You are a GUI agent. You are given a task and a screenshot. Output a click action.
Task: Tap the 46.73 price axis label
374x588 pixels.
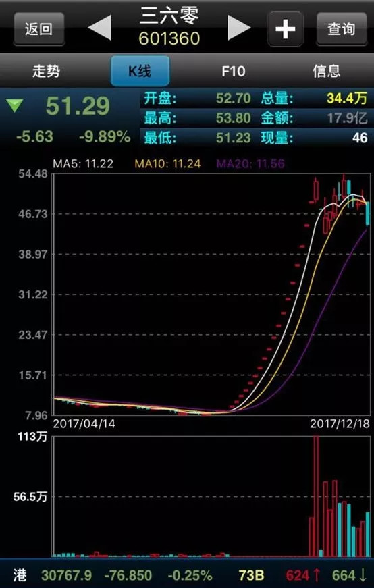click(33, 214)
